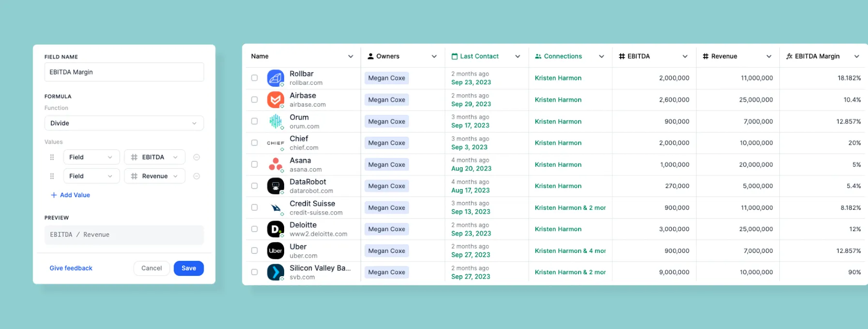Screen dimensions: 868x329
Task: Remove the EBITDA value row
Action: [x=197, y=157]
